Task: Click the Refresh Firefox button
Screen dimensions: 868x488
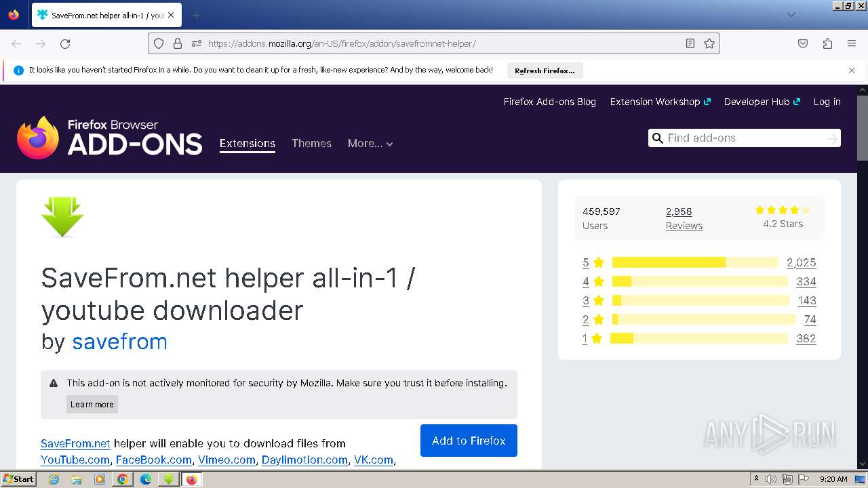Action: coord(545,70)
